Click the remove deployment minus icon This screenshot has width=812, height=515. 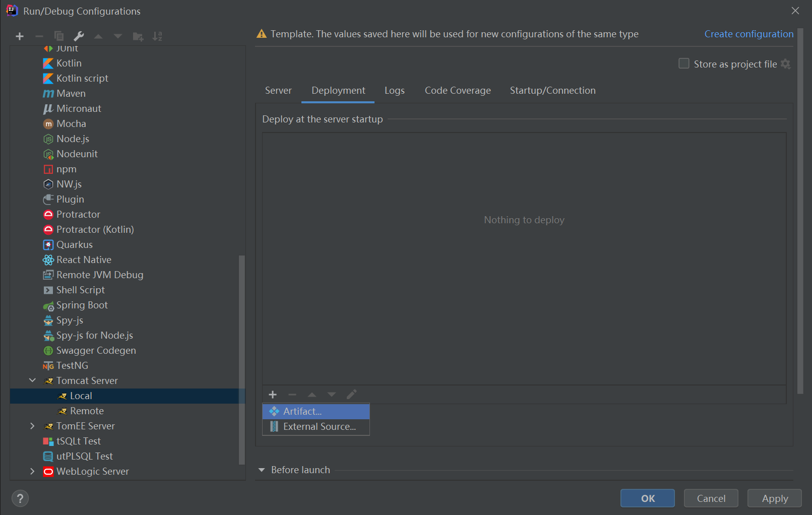click(292, 395)
